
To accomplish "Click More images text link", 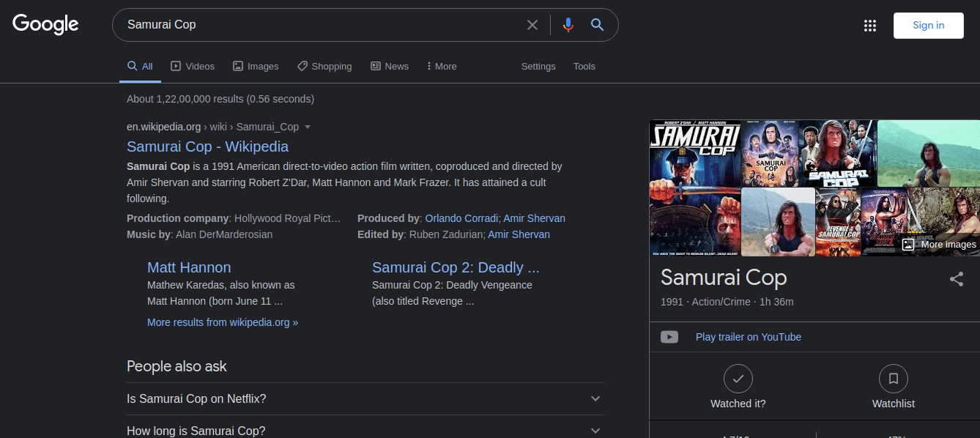I will tap(949, 245).
